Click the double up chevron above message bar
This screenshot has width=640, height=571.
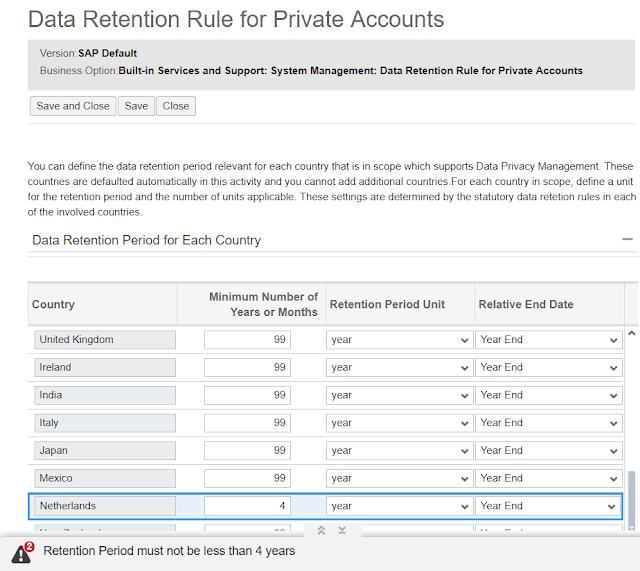pos(322,530)
